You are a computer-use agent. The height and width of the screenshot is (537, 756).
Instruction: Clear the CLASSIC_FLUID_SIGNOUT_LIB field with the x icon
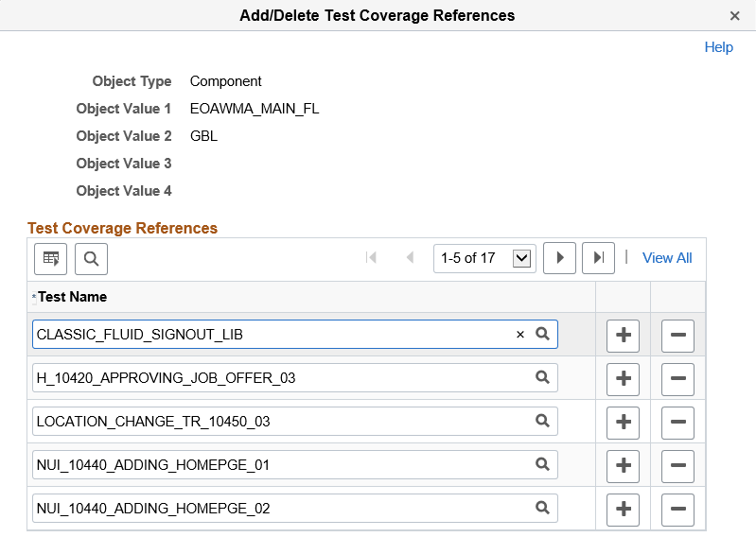click(519, 335)
